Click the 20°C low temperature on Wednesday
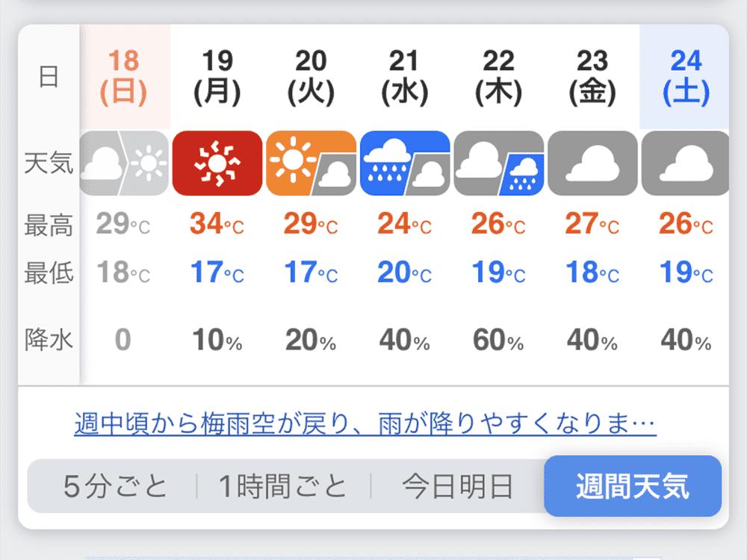747x560 pixels. pos(404,273)
